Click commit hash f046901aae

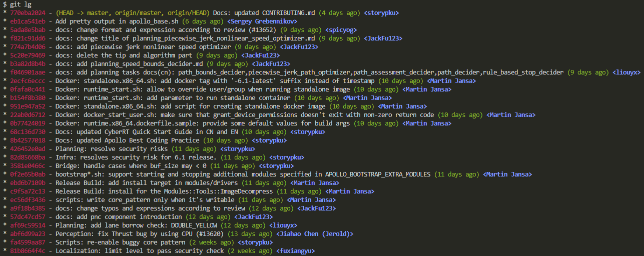[x=28, y=72]
